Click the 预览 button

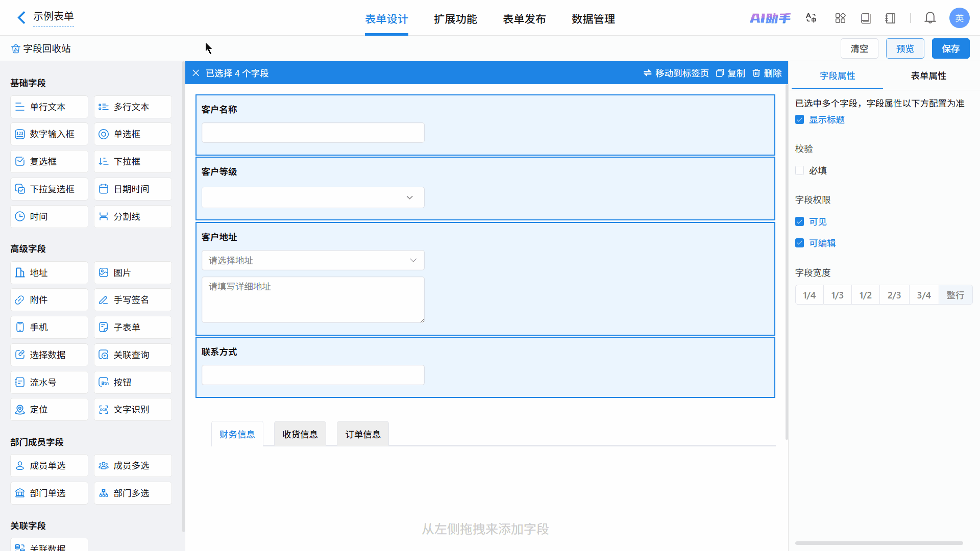pos(904,48)
